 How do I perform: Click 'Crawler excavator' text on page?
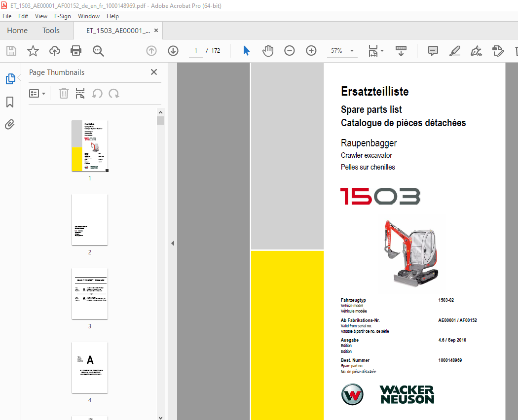click(367, 155)
